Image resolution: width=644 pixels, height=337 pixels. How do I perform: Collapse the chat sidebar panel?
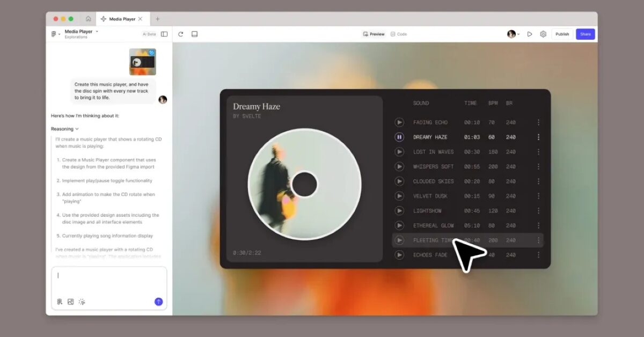[x=164, y=34]
